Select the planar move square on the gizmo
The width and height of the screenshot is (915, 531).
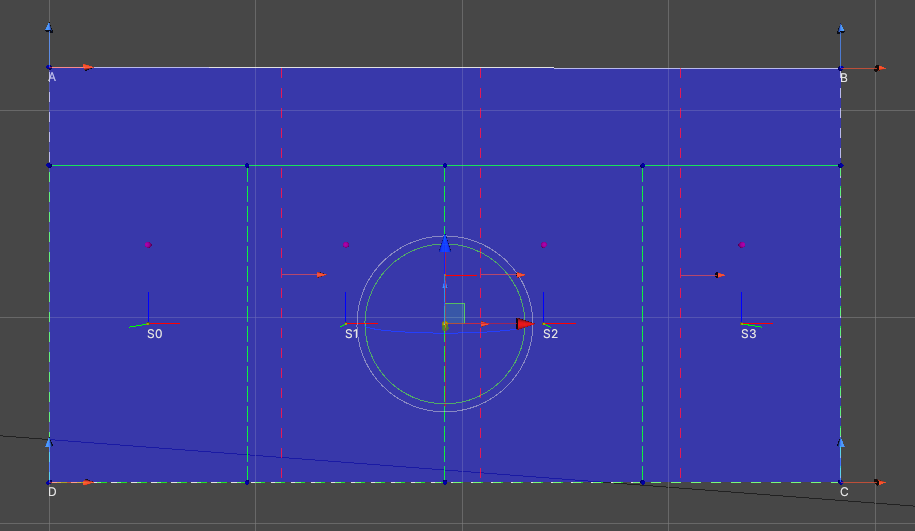tap(455, 313)
